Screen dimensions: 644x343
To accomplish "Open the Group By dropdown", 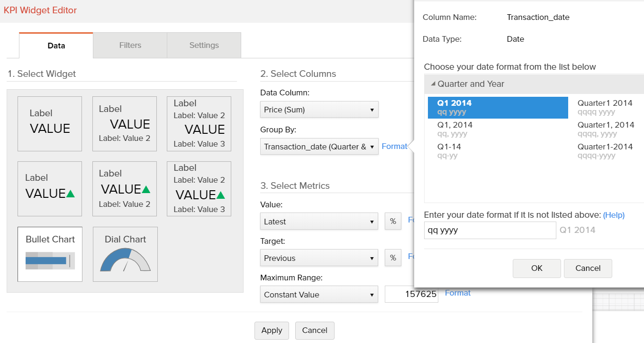I will (x=319, y=147).
